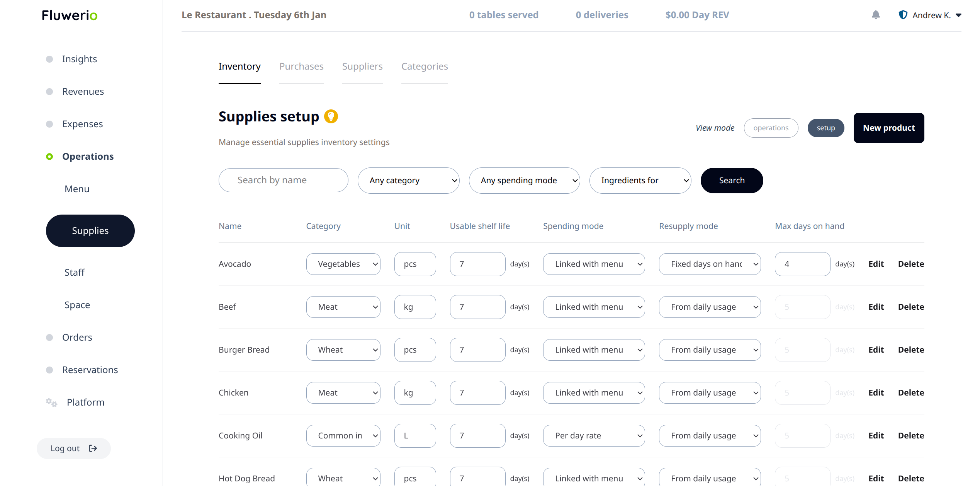Screen dimensions: 980x486
Task: Open the user menu caret arrow
Action: click(x=958, y=15)
